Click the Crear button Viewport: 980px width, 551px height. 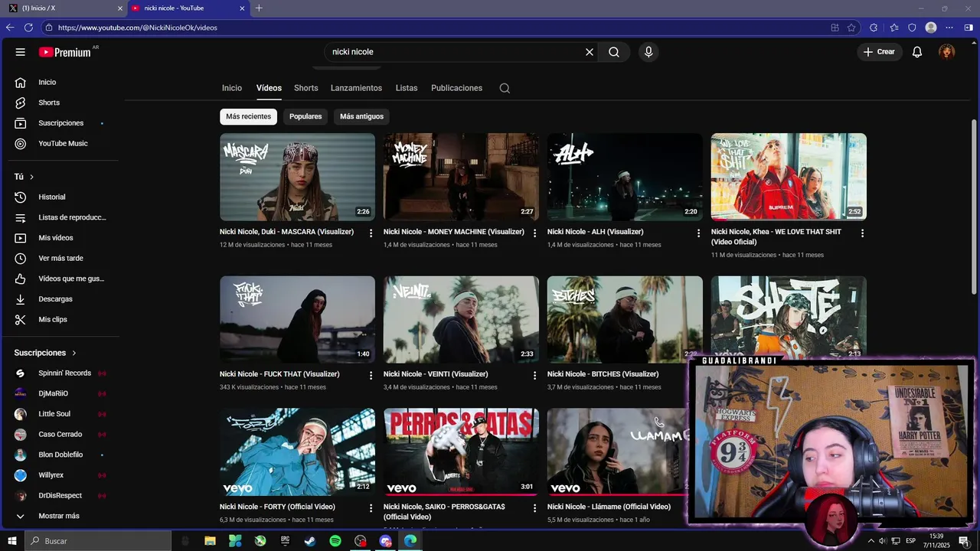(879, 52)
